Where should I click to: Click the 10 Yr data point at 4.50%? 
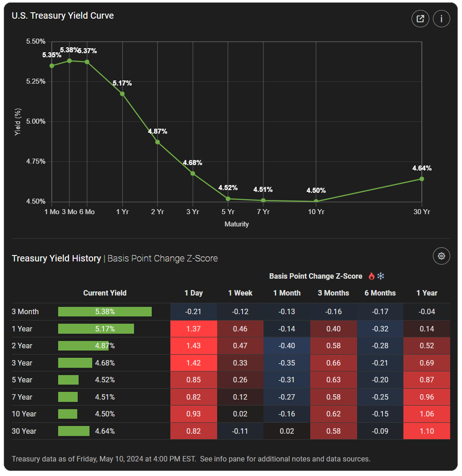[x=316, y=200]
